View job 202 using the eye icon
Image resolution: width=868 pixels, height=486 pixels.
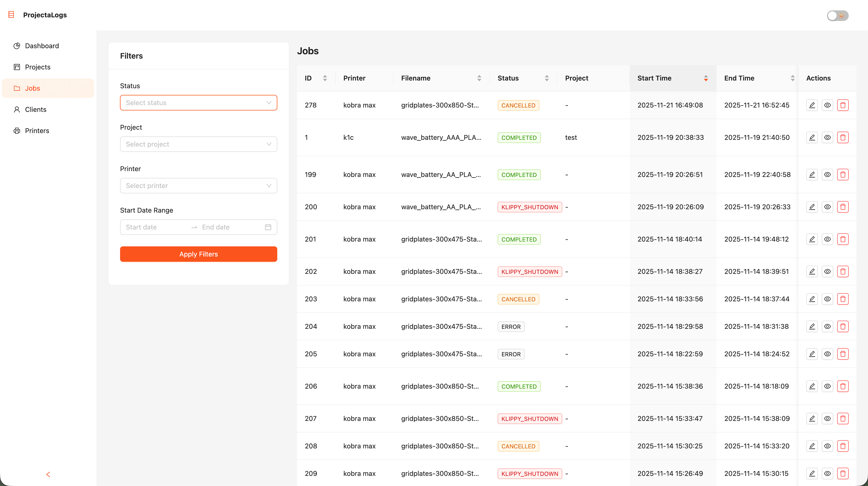point(827,271)
